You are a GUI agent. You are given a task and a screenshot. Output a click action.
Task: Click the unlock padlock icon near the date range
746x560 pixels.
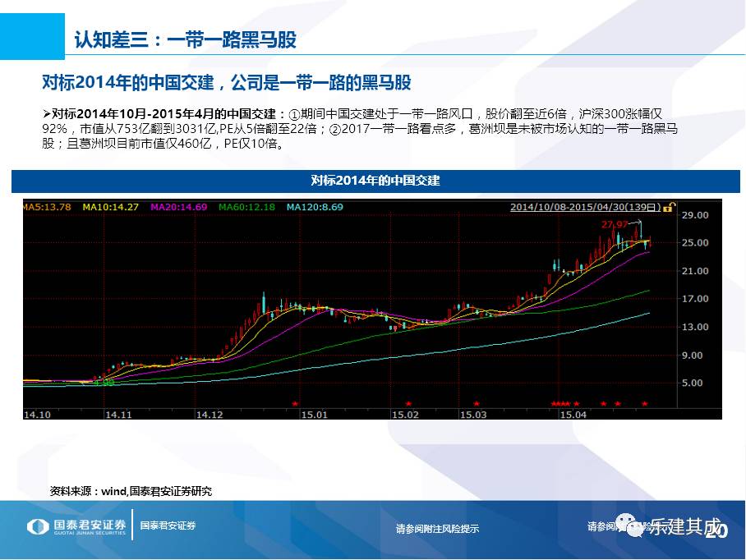[667, 208]
